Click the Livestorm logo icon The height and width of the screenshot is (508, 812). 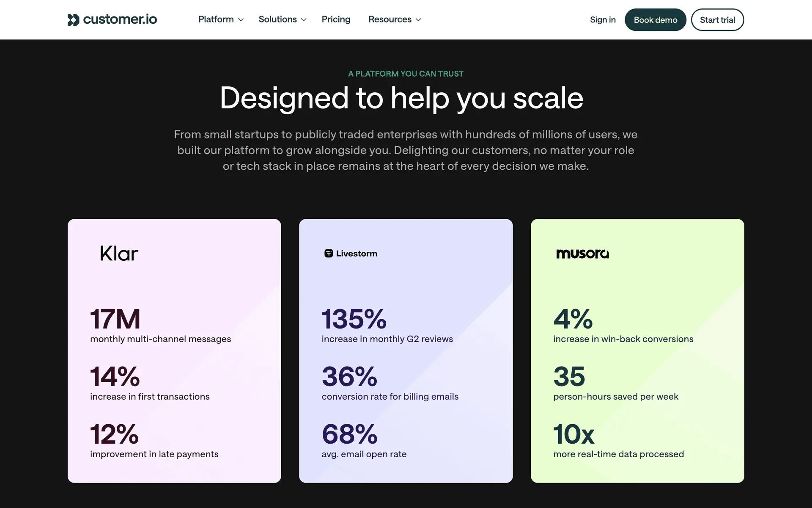tap(329, 254)
